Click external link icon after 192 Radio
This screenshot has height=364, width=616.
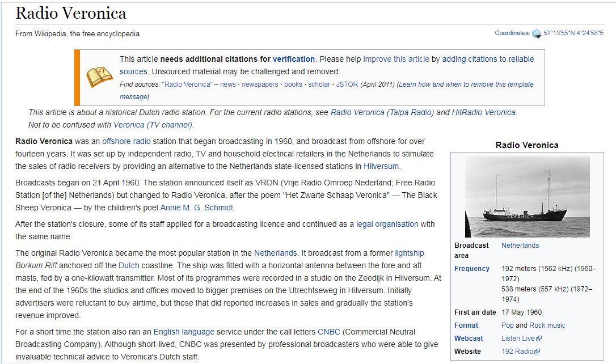click(537, 352)
